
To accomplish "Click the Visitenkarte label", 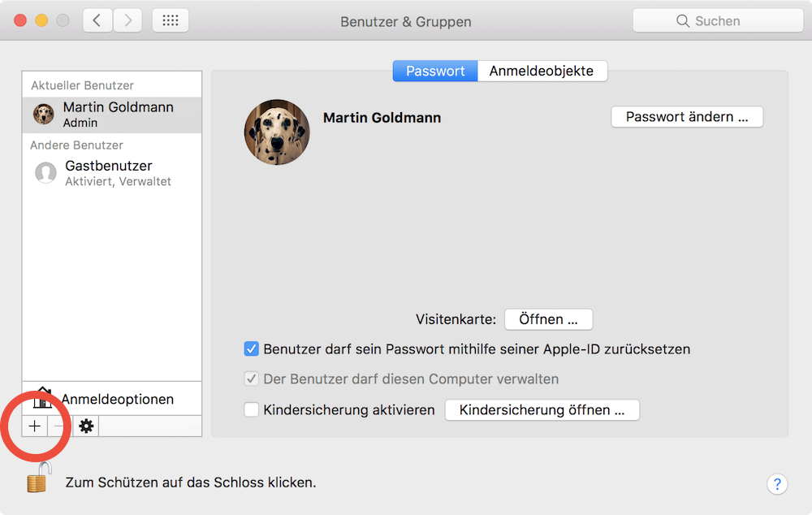I will coord(456,319).
